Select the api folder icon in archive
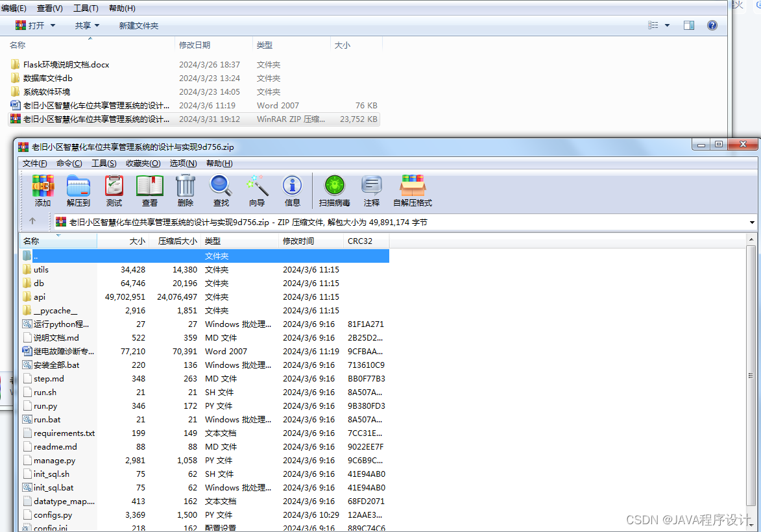The image size is (761, 532). pos(27,296)
